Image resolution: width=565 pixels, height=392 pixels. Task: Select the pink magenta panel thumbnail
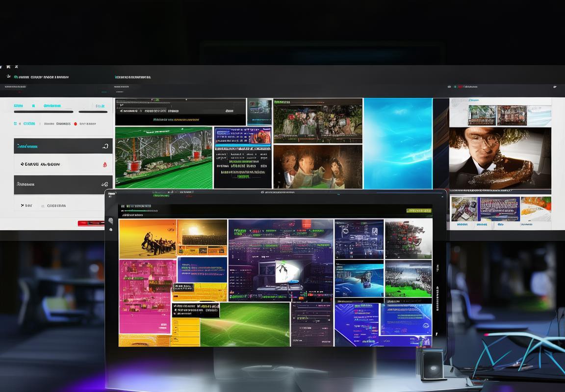coord(145,296)
